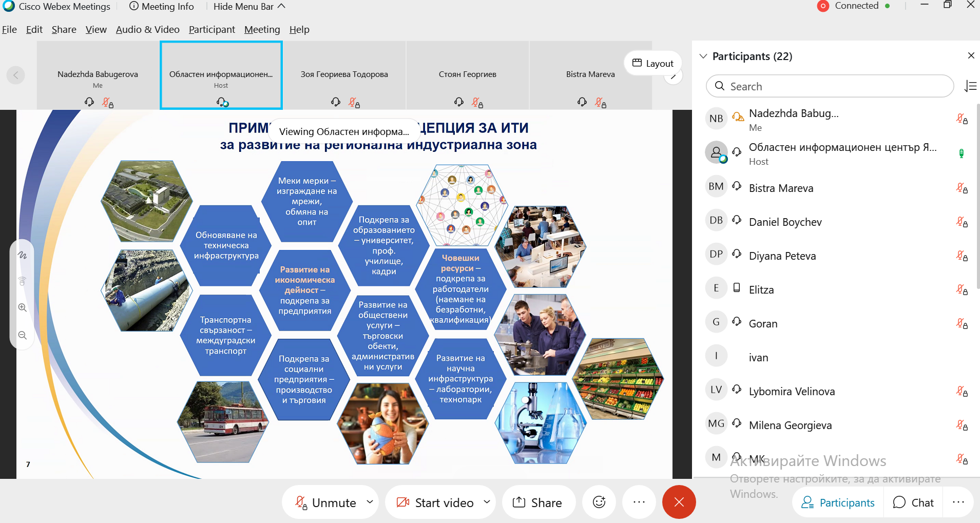Search participants field
980x523 pixels.
coord(830,86)
